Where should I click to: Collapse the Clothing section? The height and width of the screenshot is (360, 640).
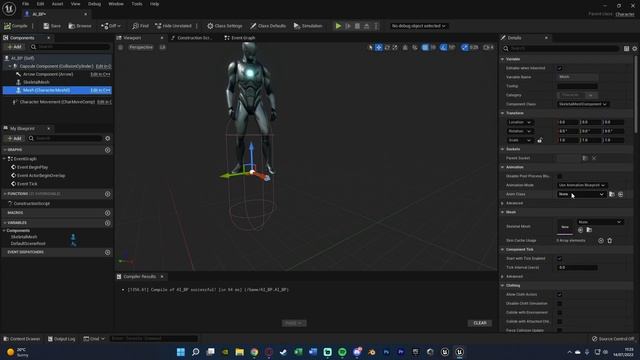(502, 285)
